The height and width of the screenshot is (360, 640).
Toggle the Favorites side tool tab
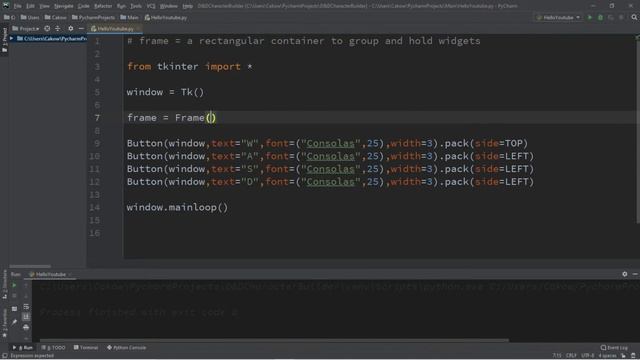pyautogui.click(x=4, y=323)
